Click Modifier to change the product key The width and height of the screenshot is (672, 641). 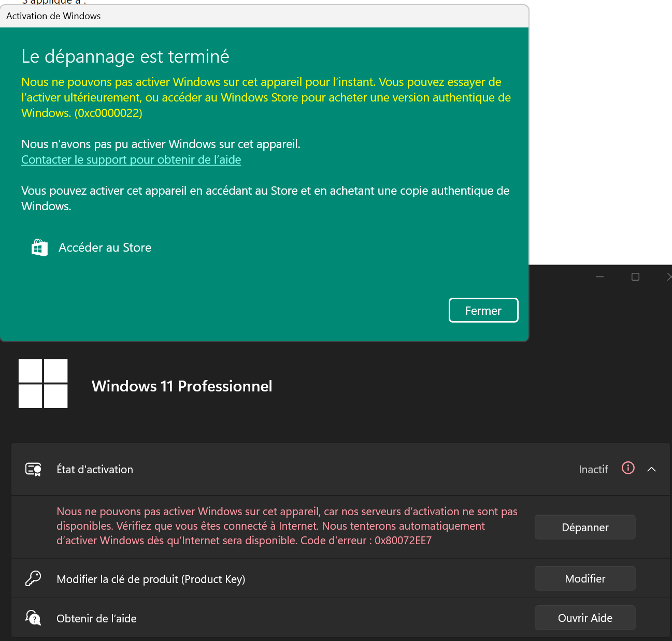click(585, 578)
